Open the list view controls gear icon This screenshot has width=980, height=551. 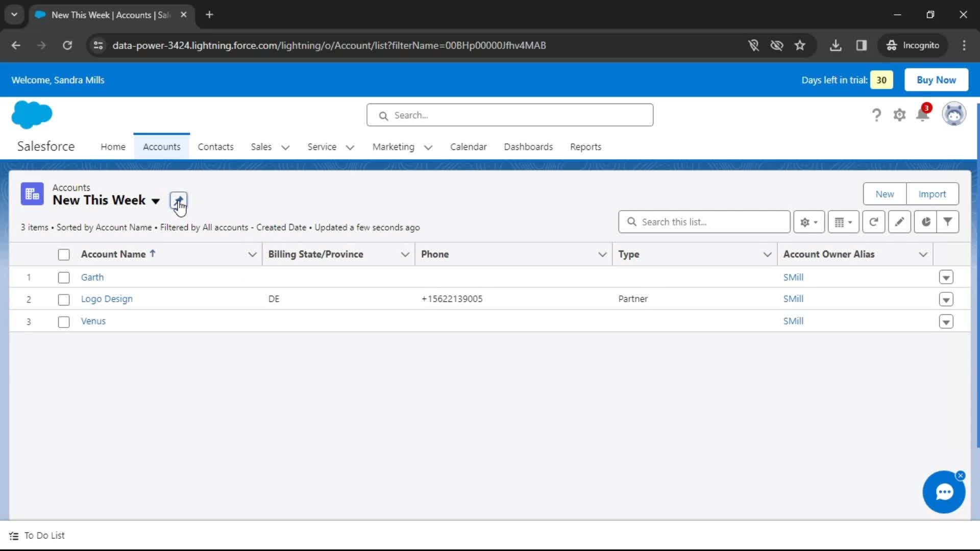pyautogui.click(x=808, y=222)
